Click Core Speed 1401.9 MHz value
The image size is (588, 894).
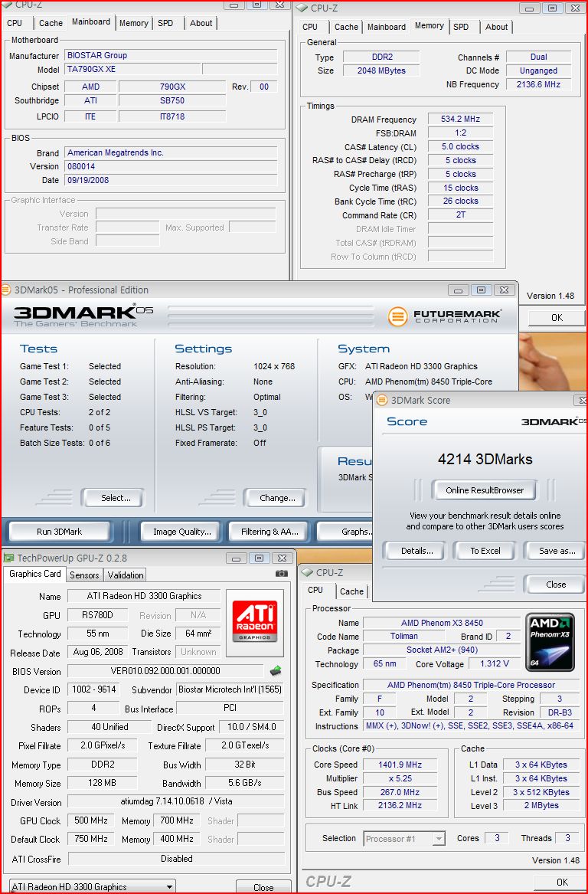pyautogui.click(x=400, y=765)
